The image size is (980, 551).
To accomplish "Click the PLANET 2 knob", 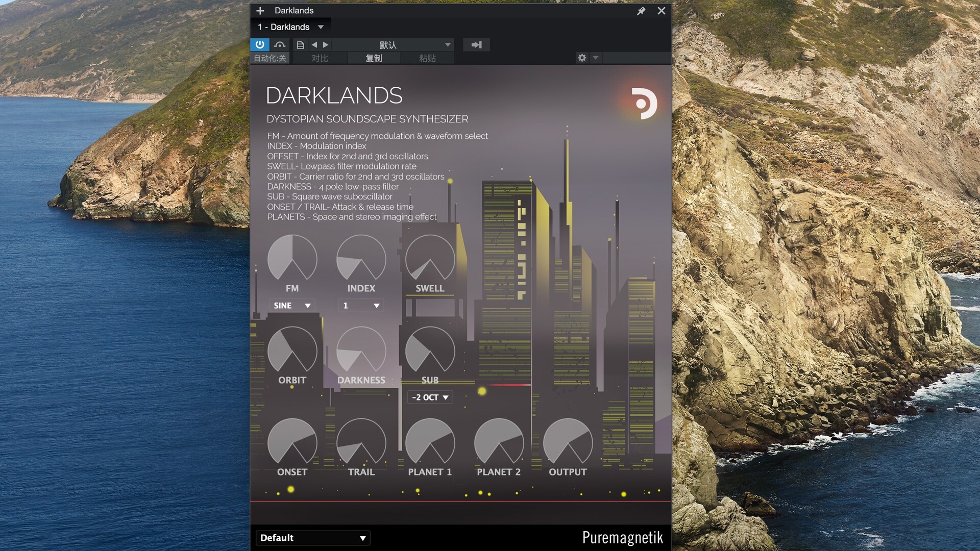I will pyautogui.click(x=499, y=442).
